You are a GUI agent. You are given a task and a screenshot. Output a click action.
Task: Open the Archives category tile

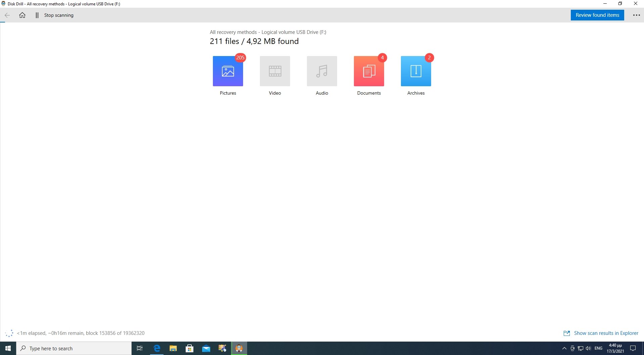(x=416, y=71)
